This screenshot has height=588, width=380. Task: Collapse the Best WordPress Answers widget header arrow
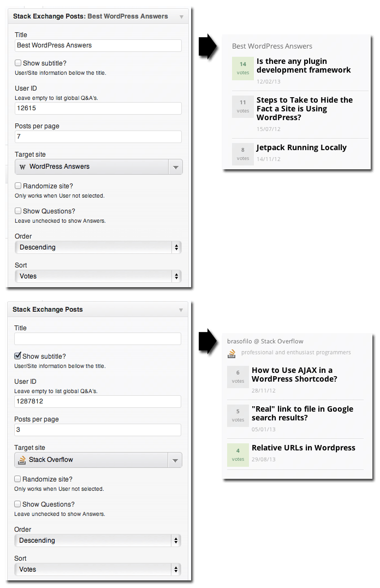[182, 17]
